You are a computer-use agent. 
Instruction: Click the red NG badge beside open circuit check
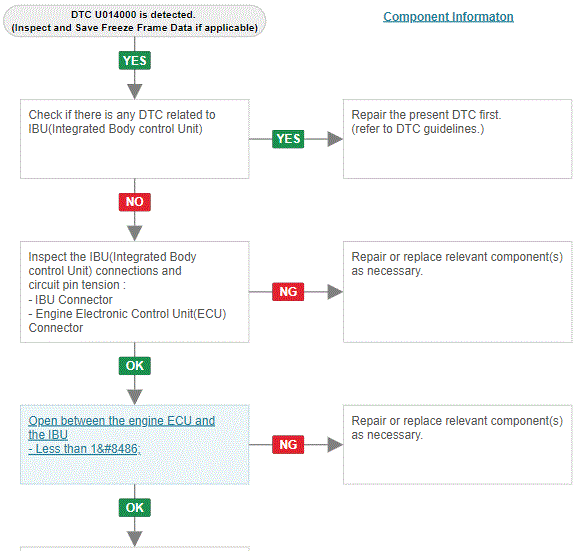coord(288,444)
